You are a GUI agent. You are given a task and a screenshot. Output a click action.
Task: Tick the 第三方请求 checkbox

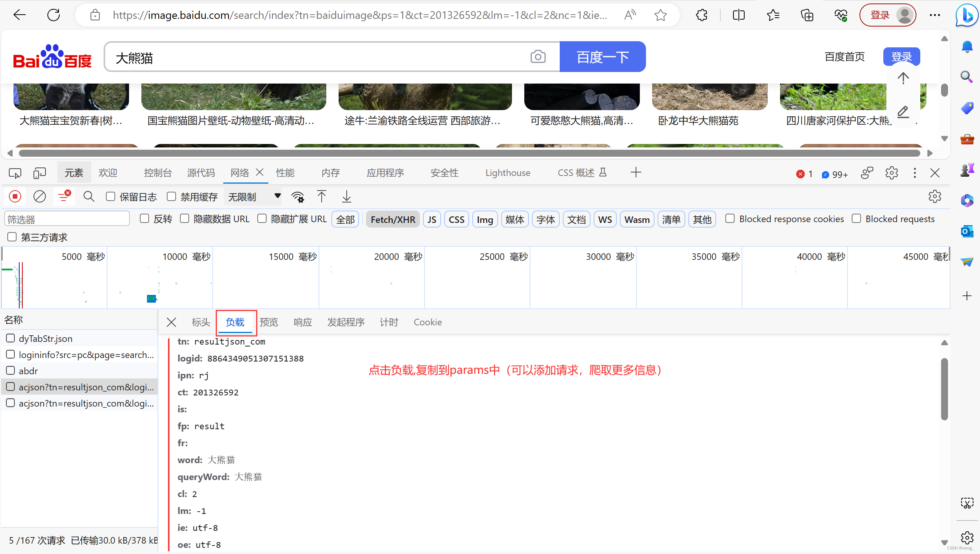tap(12, 237)
